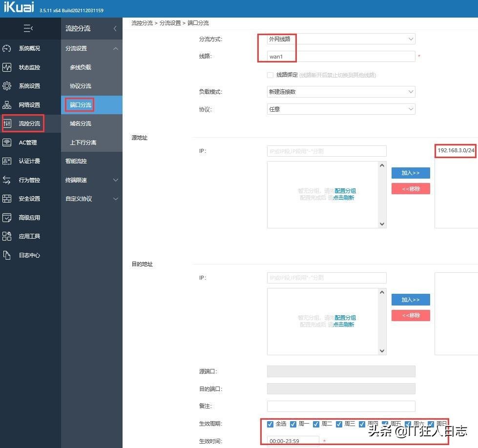Click 配置分组 link in destination address
Image resolution: width=478 pixels, height=448 pixels.
(x=345, y=318)
